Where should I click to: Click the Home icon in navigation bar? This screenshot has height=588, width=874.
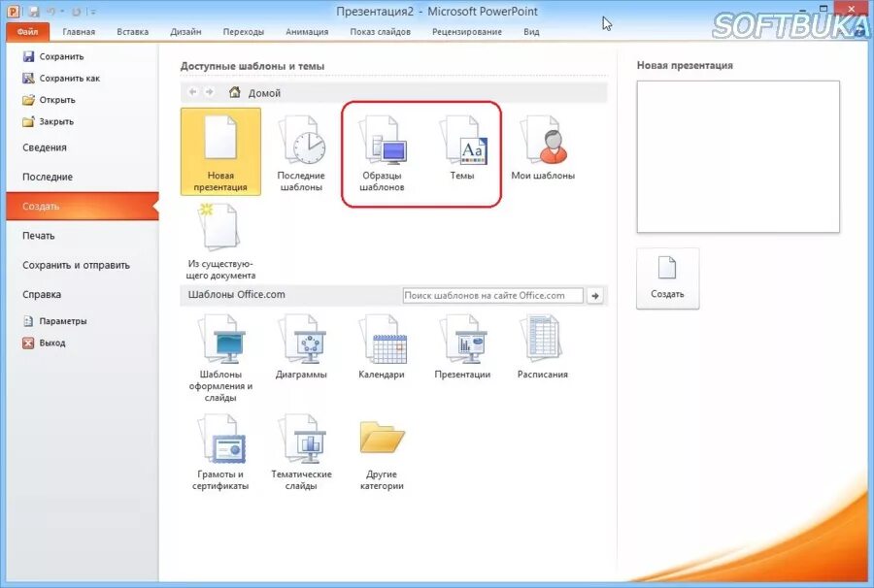coord(235,92)
